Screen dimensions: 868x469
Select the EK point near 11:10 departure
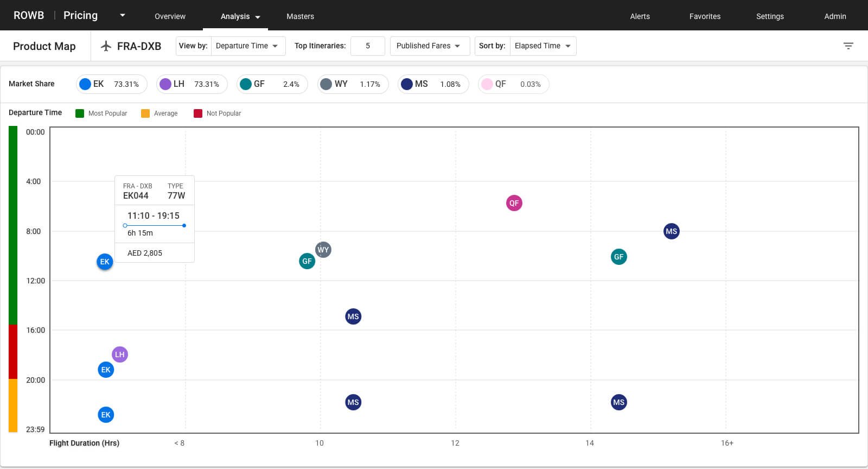point(105,262)
